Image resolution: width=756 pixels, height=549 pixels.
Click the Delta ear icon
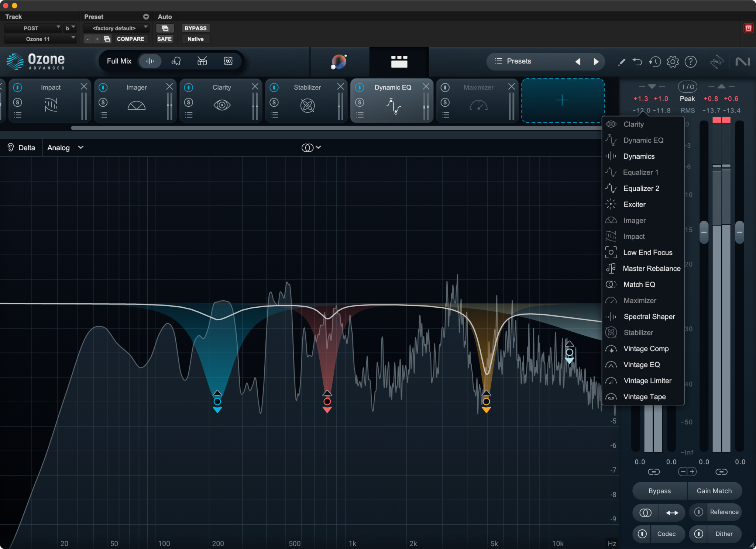pos(11,147)
